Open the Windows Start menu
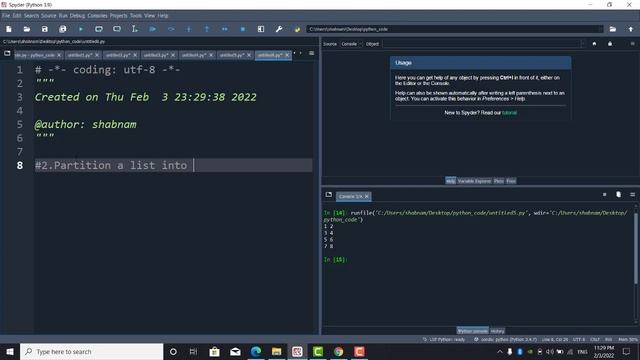640x360 pixels. point(10,351)
